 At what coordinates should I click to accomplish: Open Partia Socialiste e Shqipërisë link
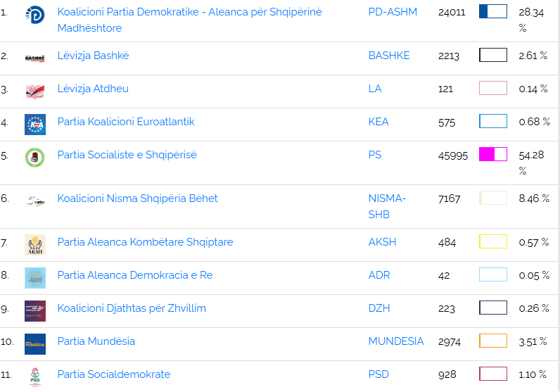point(127,155)
